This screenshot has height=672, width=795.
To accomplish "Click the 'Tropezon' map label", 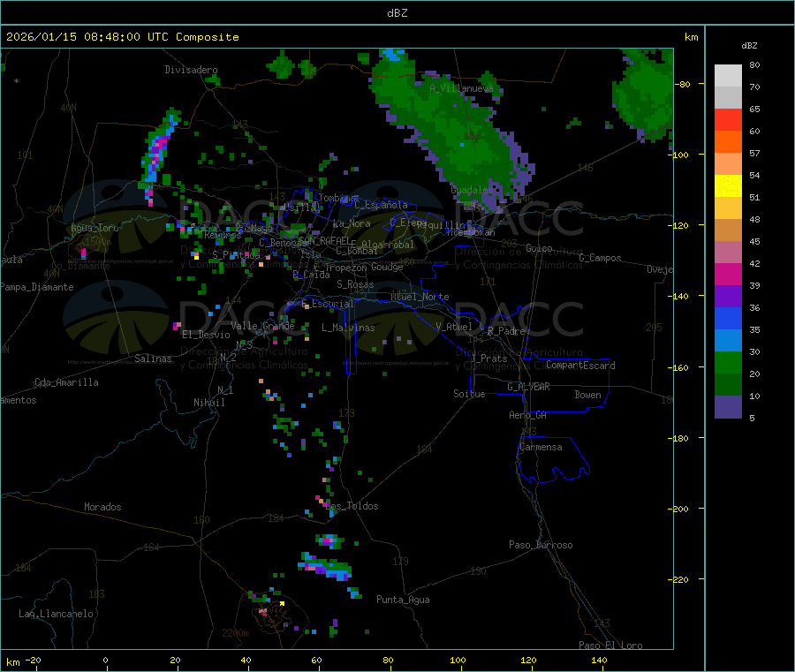I will [346, 268].
